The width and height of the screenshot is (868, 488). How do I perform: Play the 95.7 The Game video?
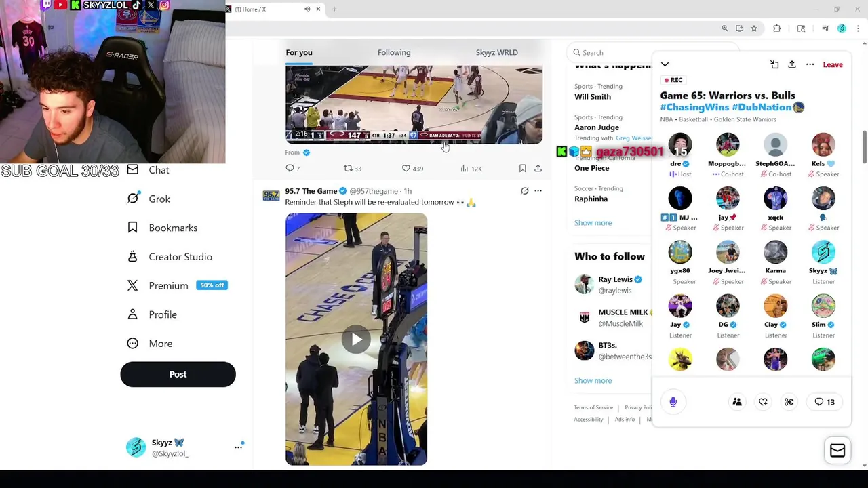pos(356,339)
